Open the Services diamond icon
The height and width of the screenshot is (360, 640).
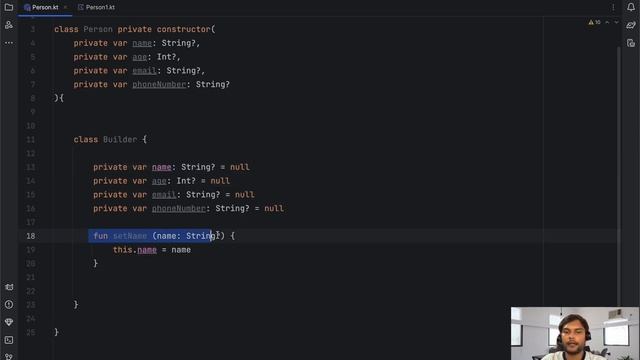[x=9, y=322]
